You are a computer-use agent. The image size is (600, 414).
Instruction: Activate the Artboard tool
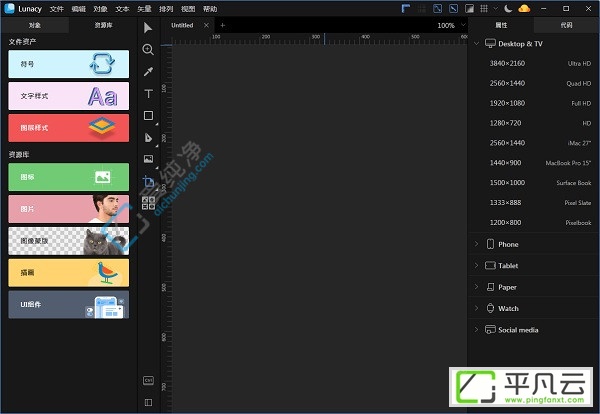coord(148,181)
